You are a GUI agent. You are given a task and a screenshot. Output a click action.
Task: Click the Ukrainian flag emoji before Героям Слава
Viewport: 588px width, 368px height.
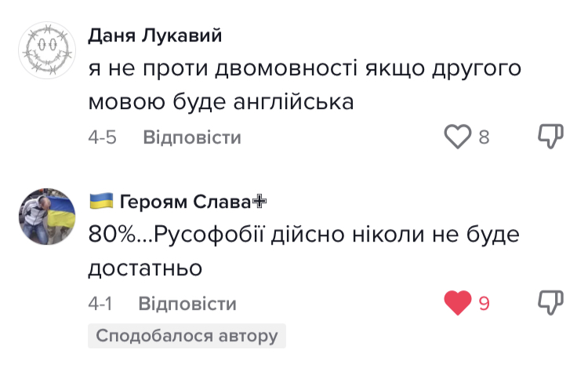tap(102, 201)
